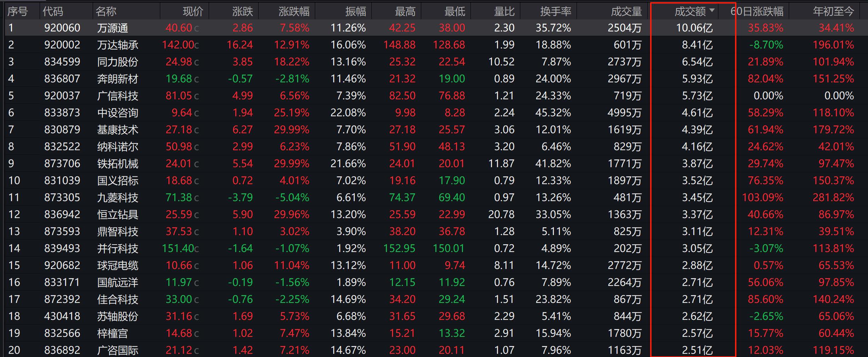
Task: Select stock 基康技术
Action: click(x=118, y=130)
